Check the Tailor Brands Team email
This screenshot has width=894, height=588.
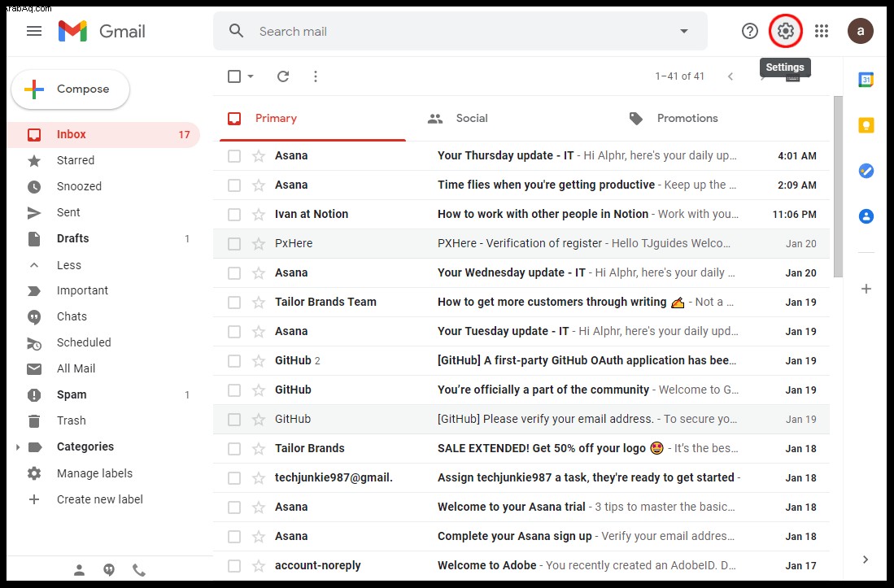click(x=233, y=302)
